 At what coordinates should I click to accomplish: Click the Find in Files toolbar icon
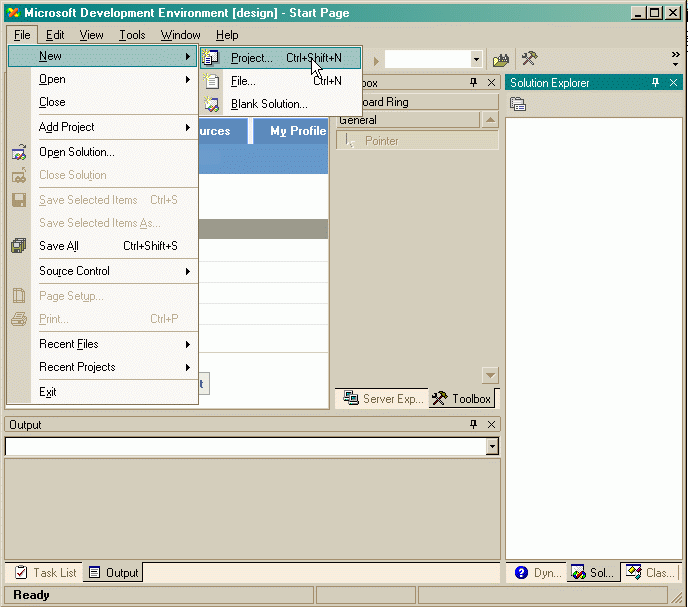tap(501, 59)
